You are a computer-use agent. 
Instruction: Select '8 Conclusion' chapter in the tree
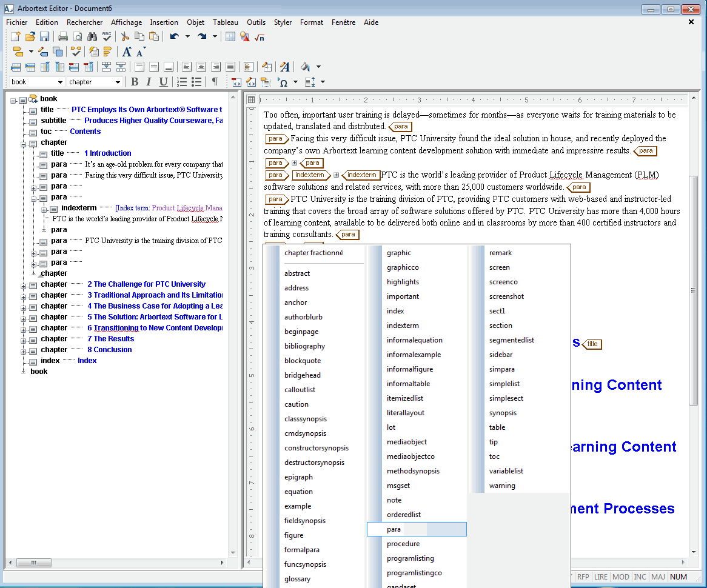pos(110,349)
